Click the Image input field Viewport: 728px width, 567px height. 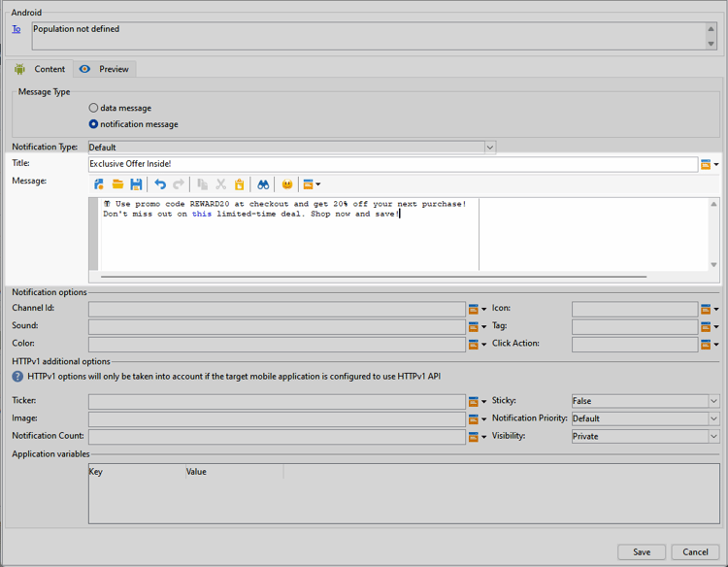coord(277,418)
